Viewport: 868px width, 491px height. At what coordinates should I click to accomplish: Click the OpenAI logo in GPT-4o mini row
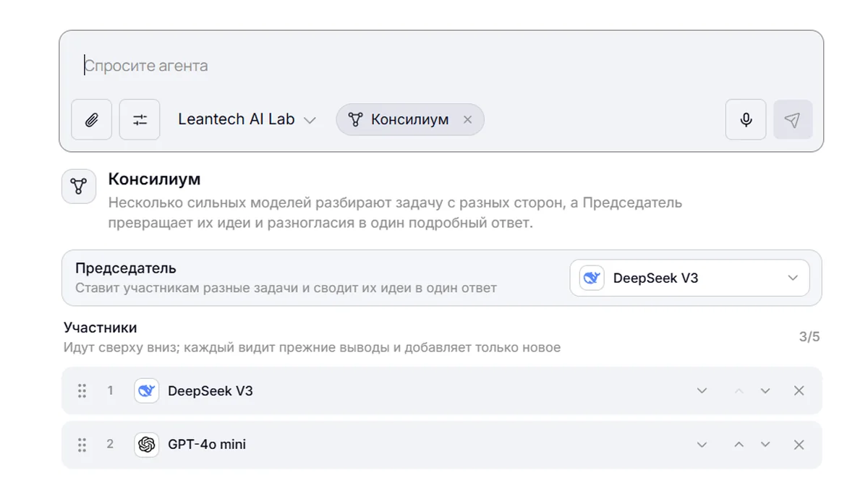click(147, 445)
